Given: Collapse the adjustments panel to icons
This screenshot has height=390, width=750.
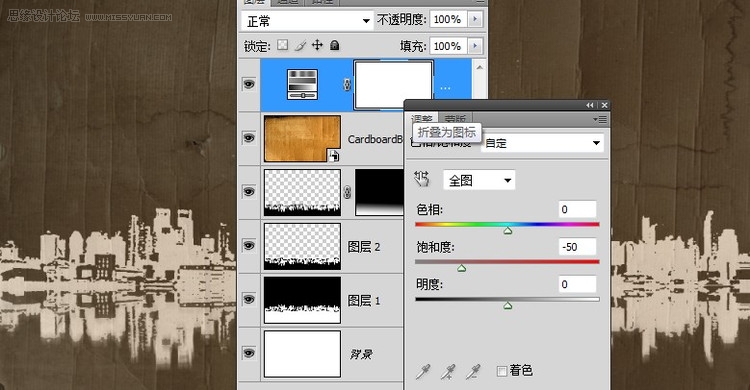Looking at the screenshot, I should tap(590, 105).
